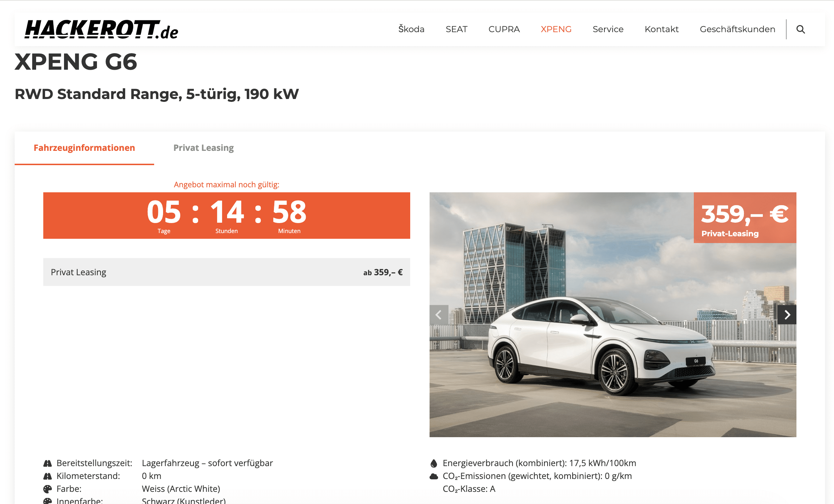
Task: Open the Service menu
Action: pyautogui.click(x=608, y=29)
